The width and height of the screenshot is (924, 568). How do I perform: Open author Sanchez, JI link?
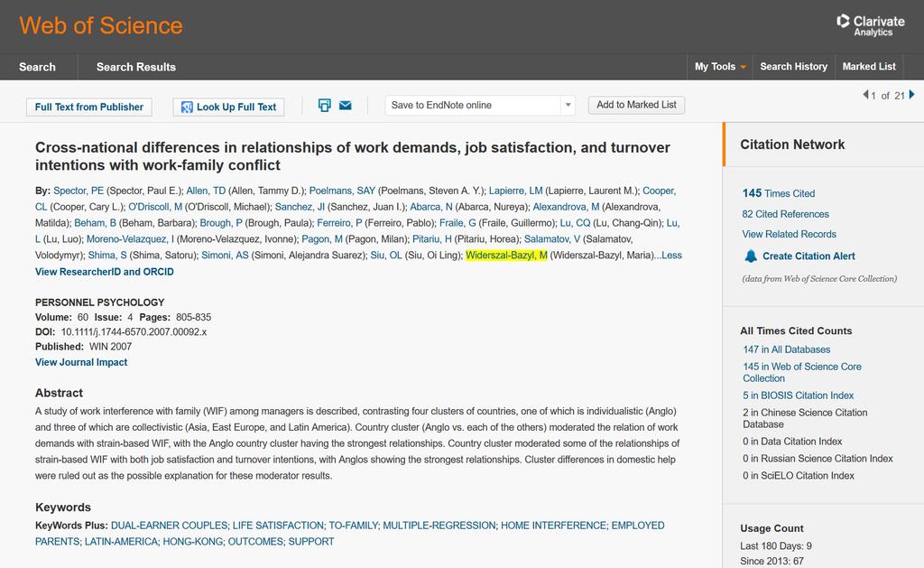tap(300, 207)
